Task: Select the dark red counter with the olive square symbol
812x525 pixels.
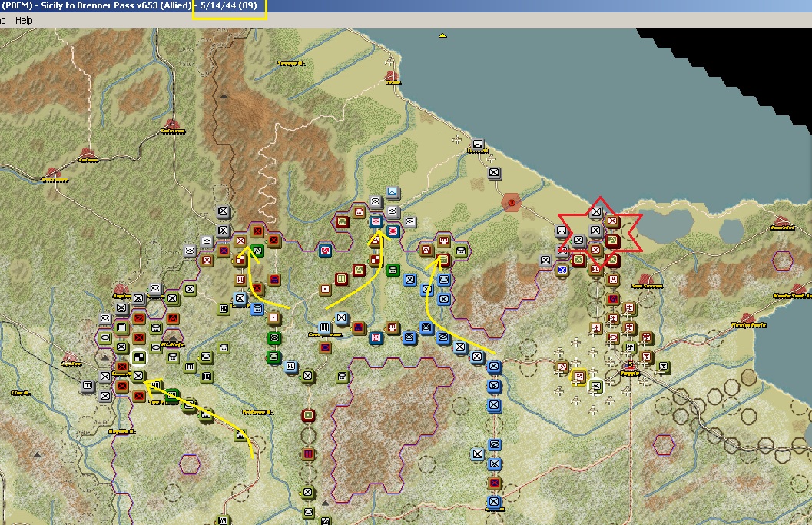Action: (308, 415)
